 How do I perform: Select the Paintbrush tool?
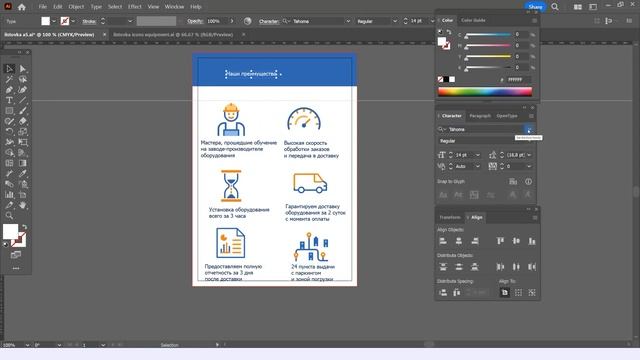tap(23, 111)
